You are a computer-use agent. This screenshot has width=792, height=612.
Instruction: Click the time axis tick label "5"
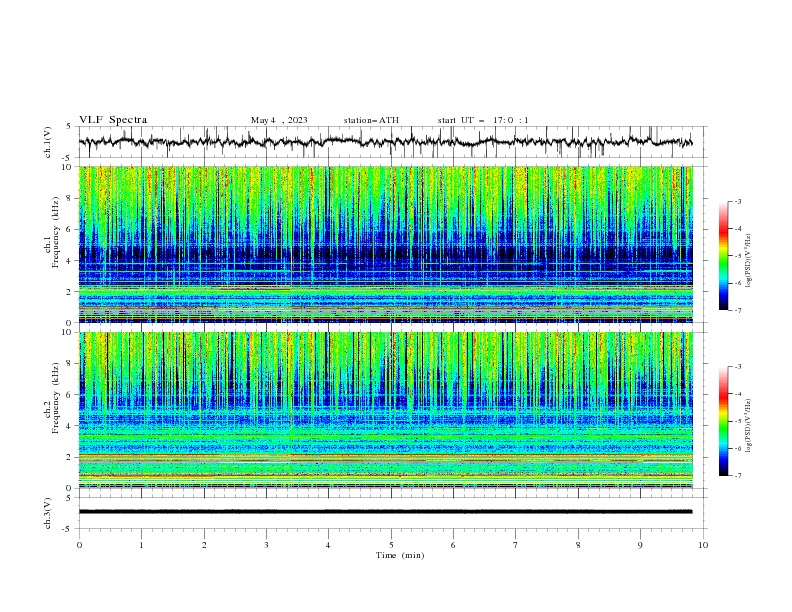click(391, 545)
